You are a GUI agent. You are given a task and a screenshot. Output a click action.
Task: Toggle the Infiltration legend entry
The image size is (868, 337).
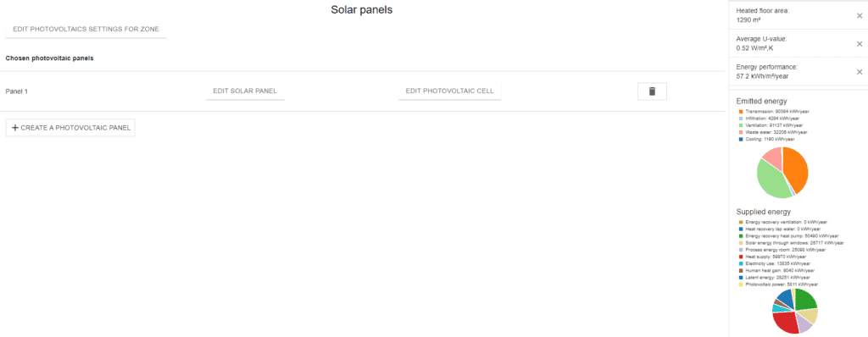(769, 119)
